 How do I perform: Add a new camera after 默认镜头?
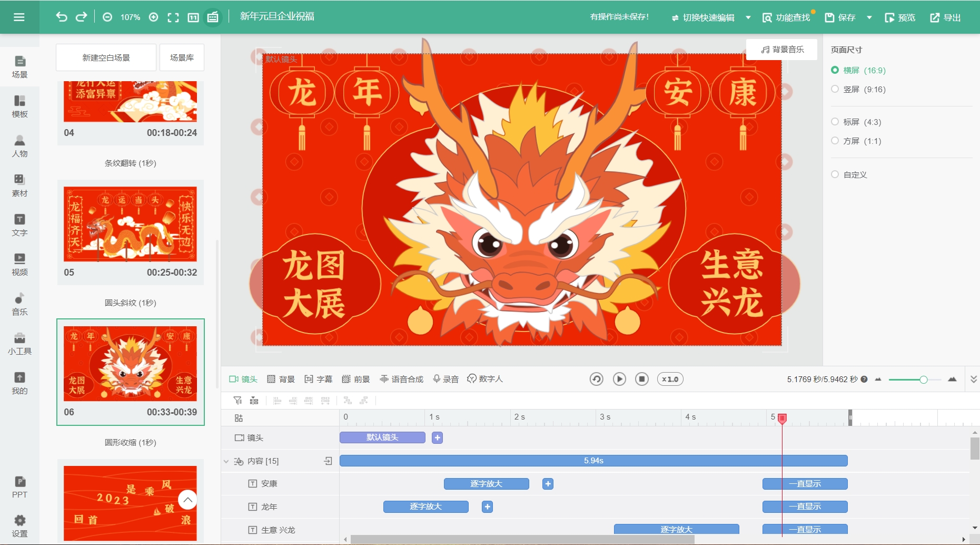438,437
